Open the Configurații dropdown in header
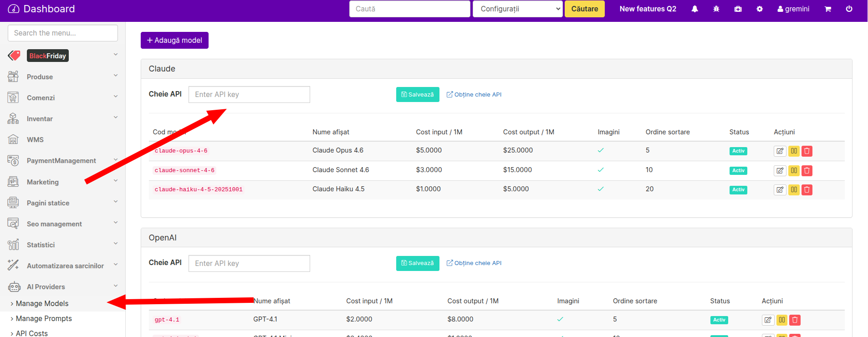Image resolution: width=868 pixels, height=337 pixels. click(518, 9)
